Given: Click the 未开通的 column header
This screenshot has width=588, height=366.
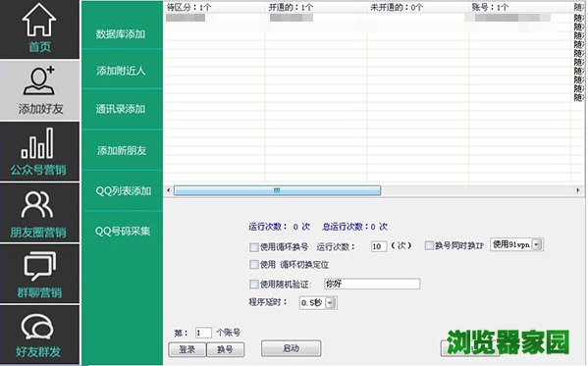Looking at the screenshot, I should tap(418, 7).
